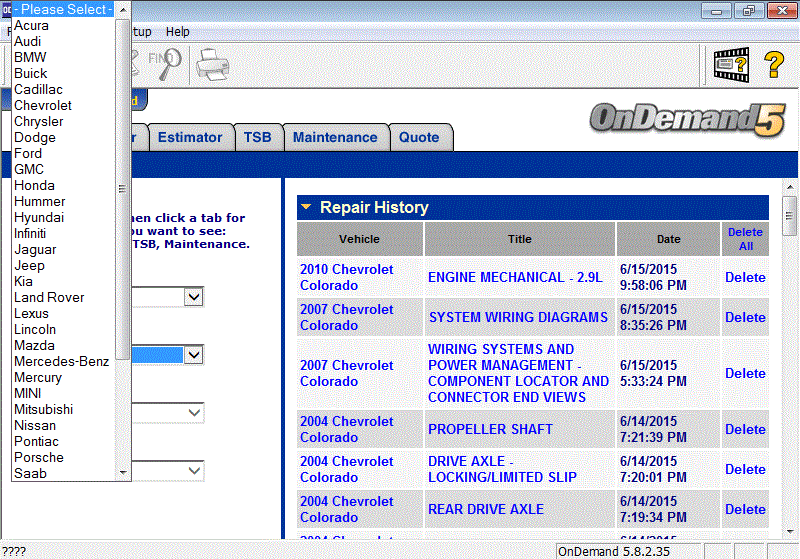Open the Help menu
This screenshot has width=800, height=559.
click(x=177, y=32)
